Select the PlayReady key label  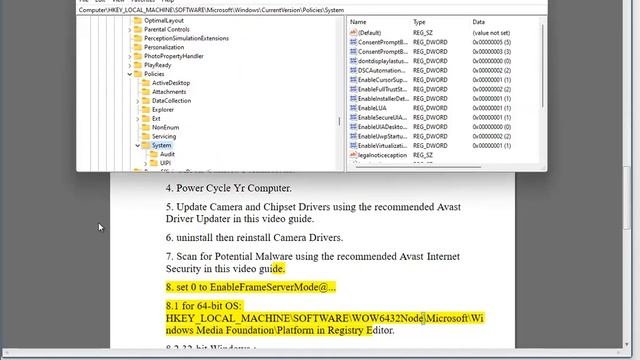158,65
